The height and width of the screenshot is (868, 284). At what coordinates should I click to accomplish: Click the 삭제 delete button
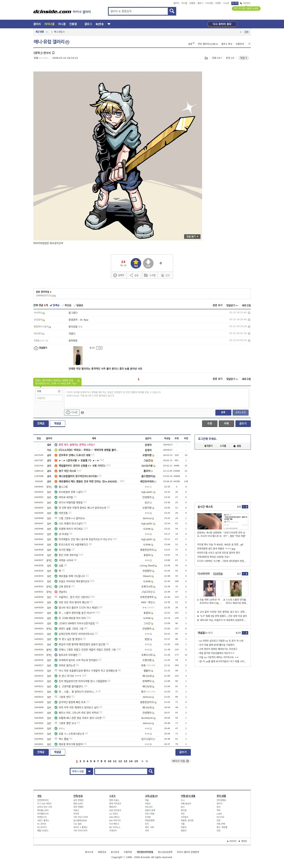tap(226, 424)
